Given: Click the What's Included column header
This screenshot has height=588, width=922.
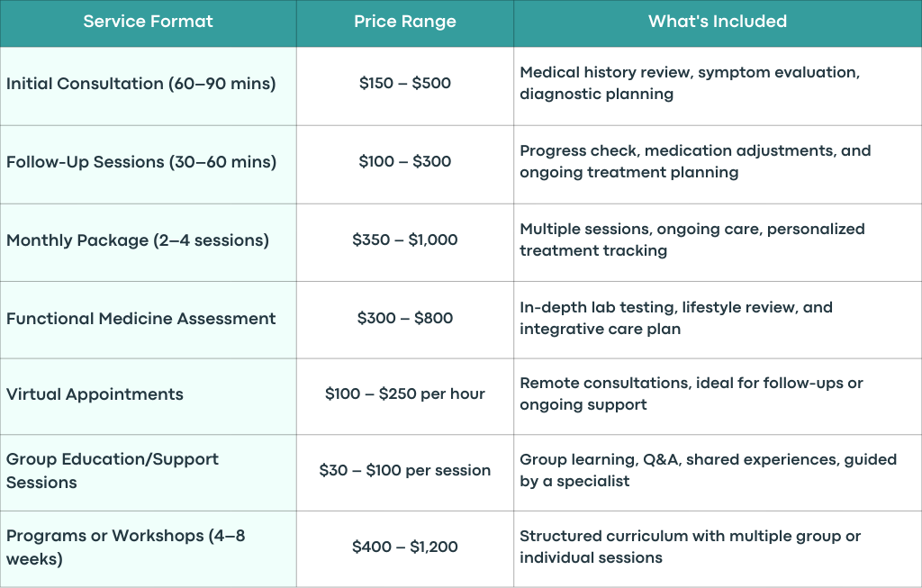Looking at the screenshot, I should [718, 23].
